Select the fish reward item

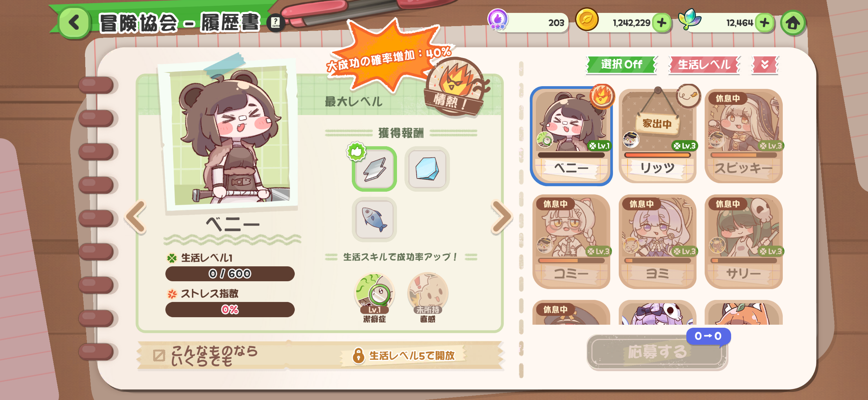coord(374,220)
